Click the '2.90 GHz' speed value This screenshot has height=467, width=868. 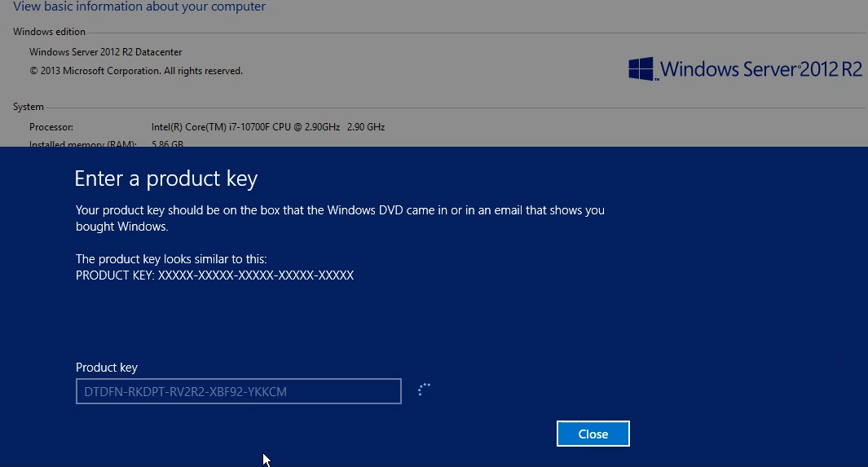pyautogui.click(x=366, y=126)
